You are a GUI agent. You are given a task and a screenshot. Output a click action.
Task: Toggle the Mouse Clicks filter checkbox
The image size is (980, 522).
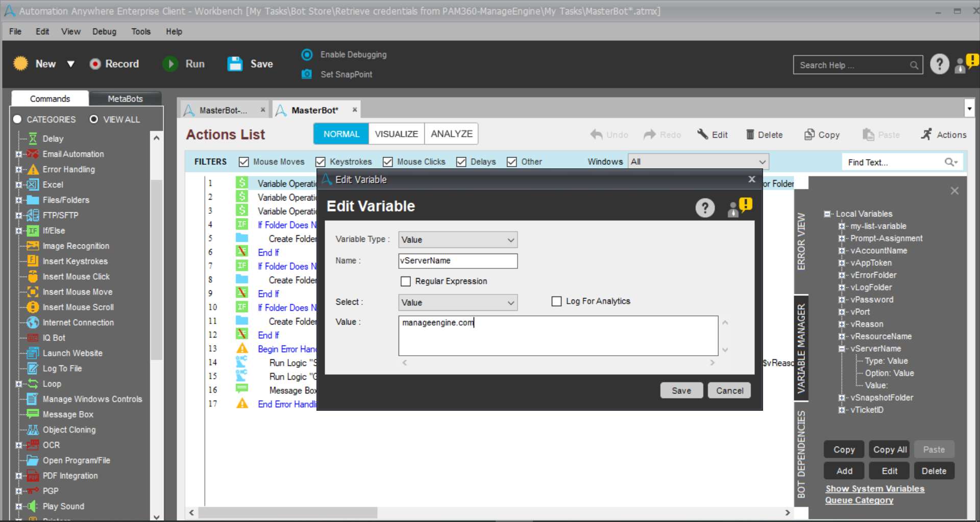[388, 162]
